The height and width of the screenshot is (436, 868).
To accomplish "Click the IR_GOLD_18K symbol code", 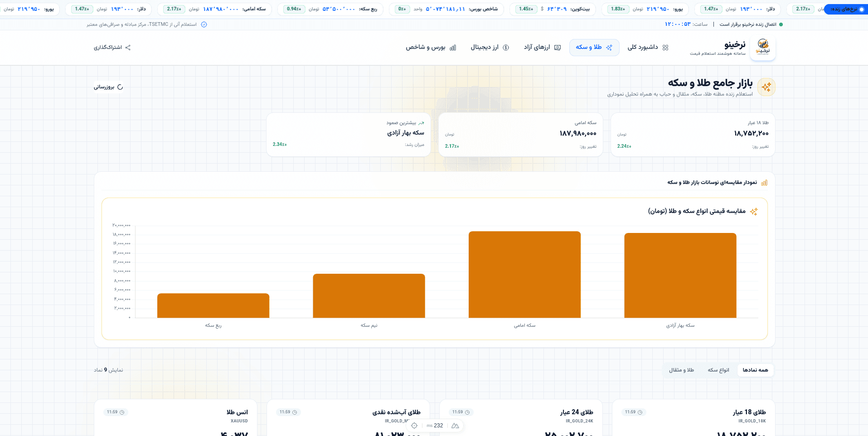I will [x=752, y=421].
